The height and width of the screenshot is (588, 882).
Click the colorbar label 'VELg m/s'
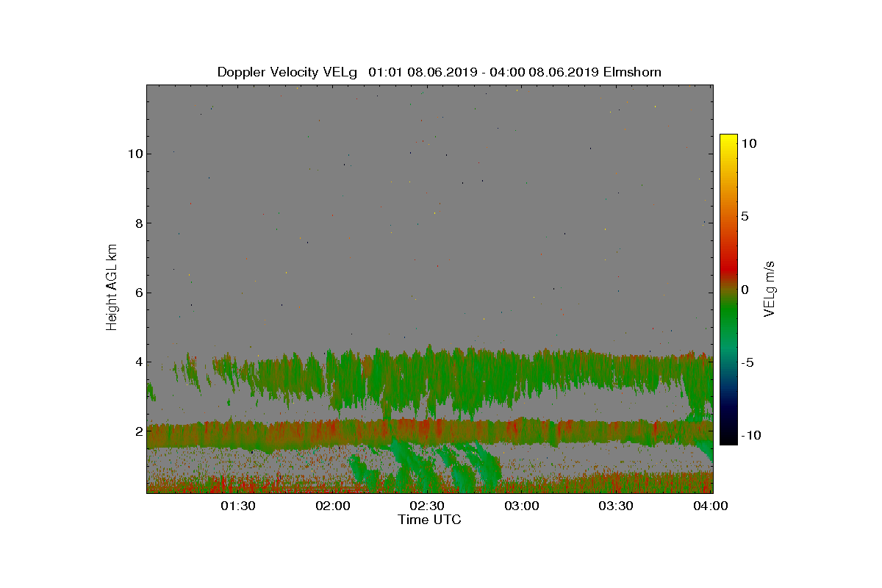(770, 288)
